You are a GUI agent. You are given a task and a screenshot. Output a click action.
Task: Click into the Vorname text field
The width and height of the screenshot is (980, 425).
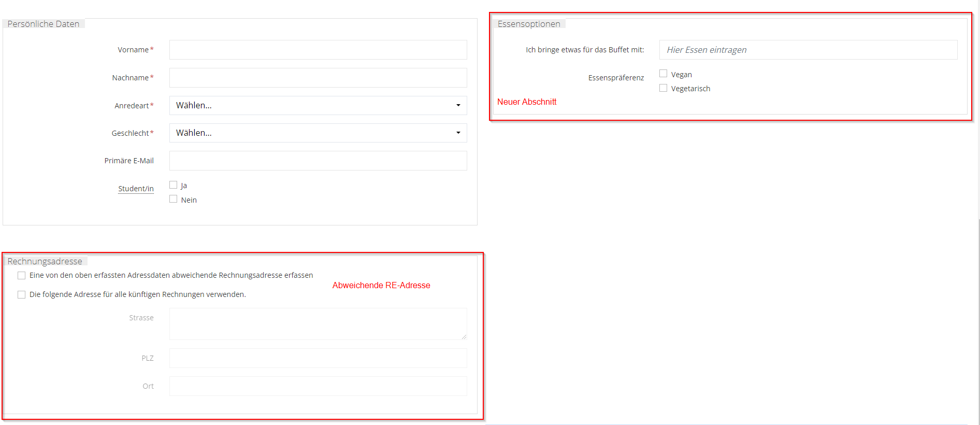pyautogui.click(x=318, y=50)
